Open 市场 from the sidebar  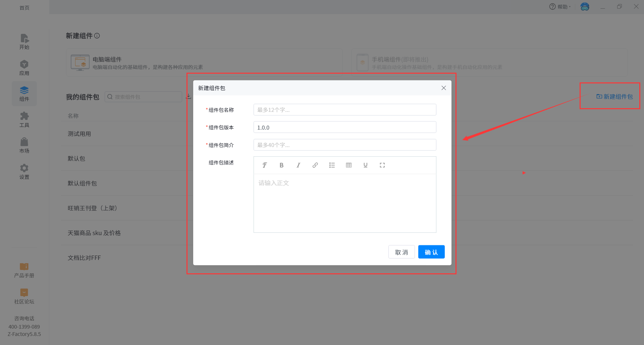(x=24, y=145)
